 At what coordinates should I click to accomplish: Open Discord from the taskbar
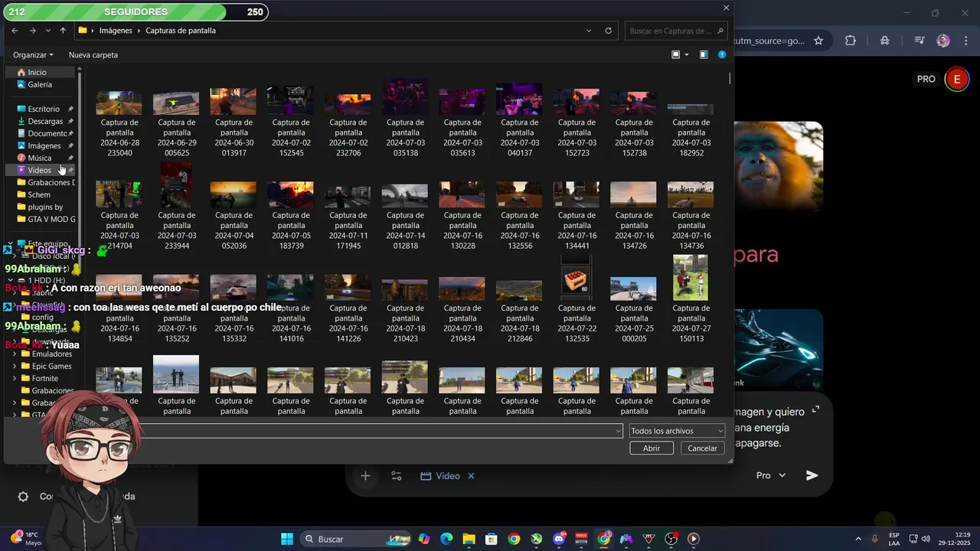pyautogui.click(x=559, y=539)
